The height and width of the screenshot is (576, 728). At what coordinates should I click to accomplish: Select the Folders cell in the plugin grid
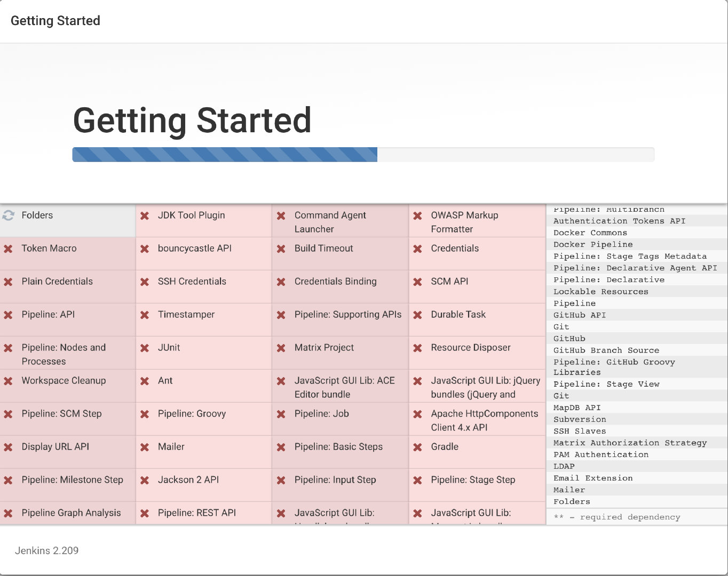pyautogui.click(x=37, y=215)
